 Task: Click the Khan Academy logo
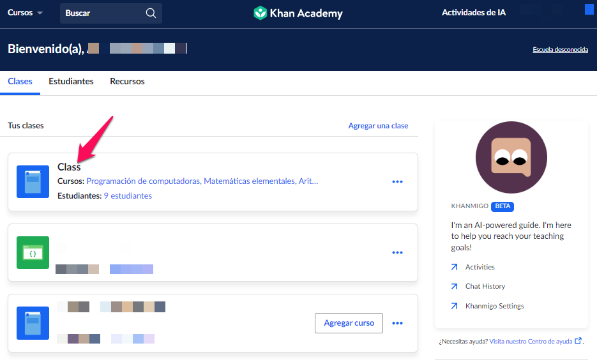coord(298,13)
